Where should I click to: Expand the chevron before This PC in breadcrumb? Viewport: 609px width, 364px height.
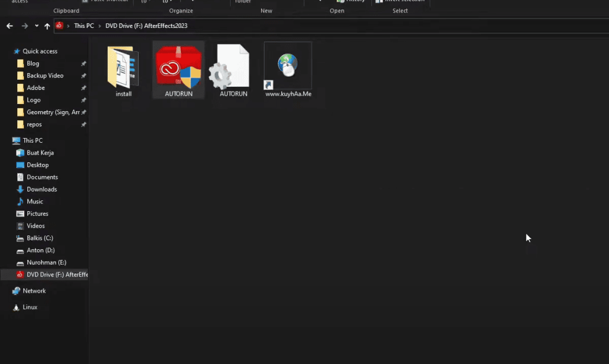tap(68, 26)
